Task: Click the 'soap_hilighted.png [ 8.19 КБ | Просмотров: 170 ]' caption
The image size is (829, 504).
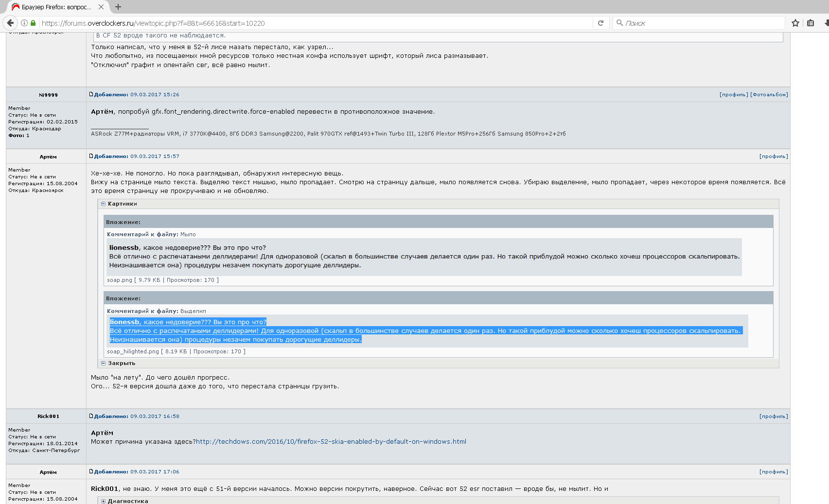Action: [176, 352]
